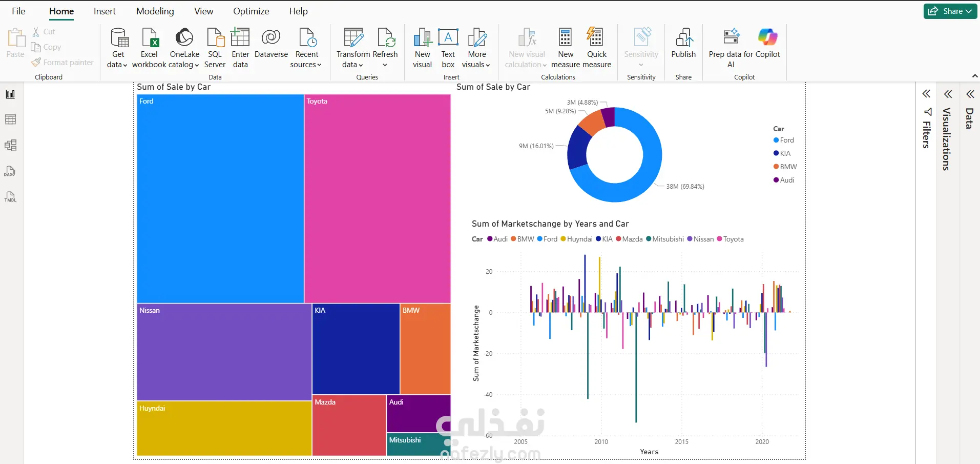Expand the Data pane
980x464 pixels.
[970, 94]
